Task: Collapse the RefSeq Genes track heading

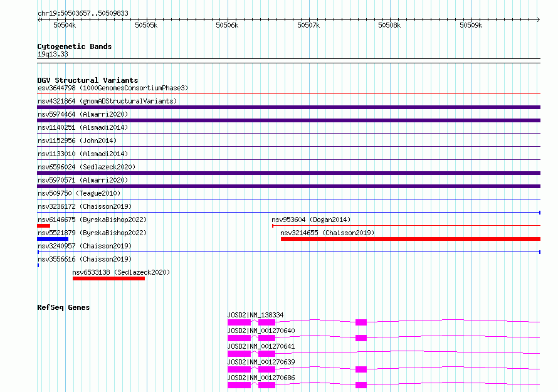Action: [x=63, y=307]
